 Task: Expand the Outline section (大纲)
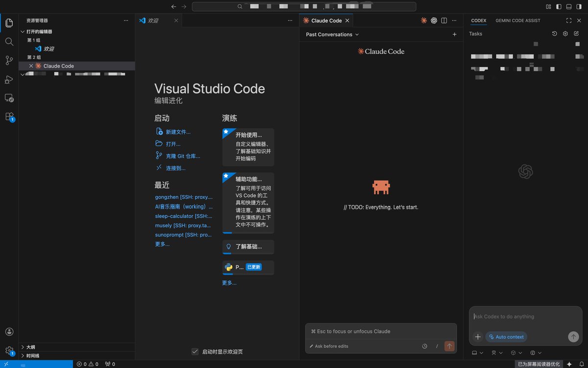click(x=76, y=347)
